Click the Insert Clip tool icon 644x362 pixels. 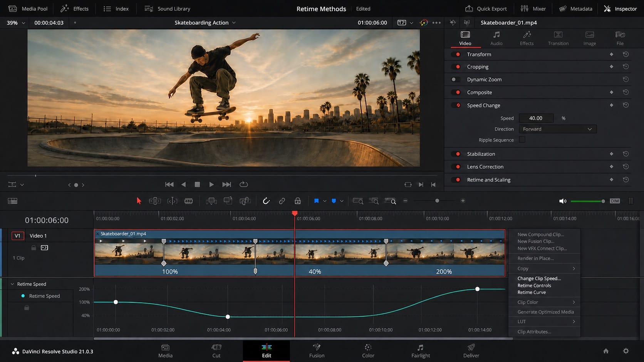point(211,201)
